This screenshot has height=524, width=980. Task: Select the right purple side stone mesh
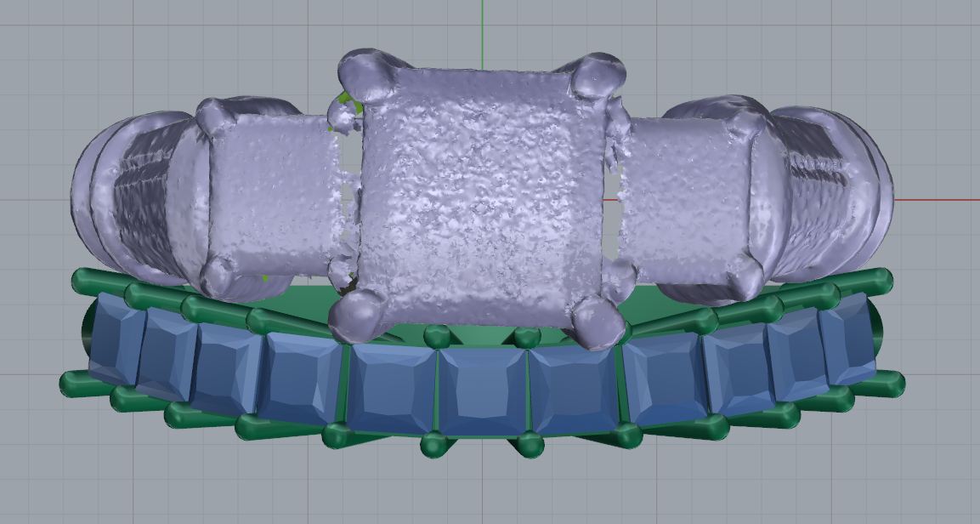(x=684, y=200)
